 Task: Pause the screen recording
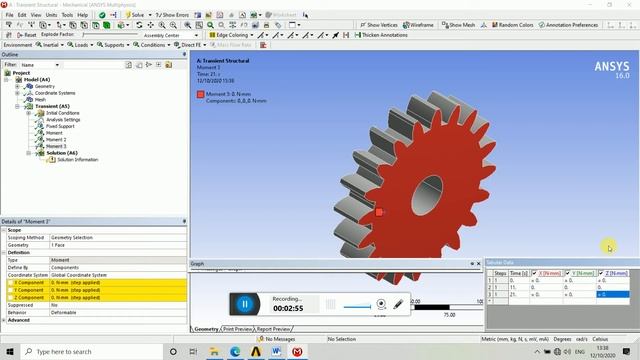[x=245, y=304]
